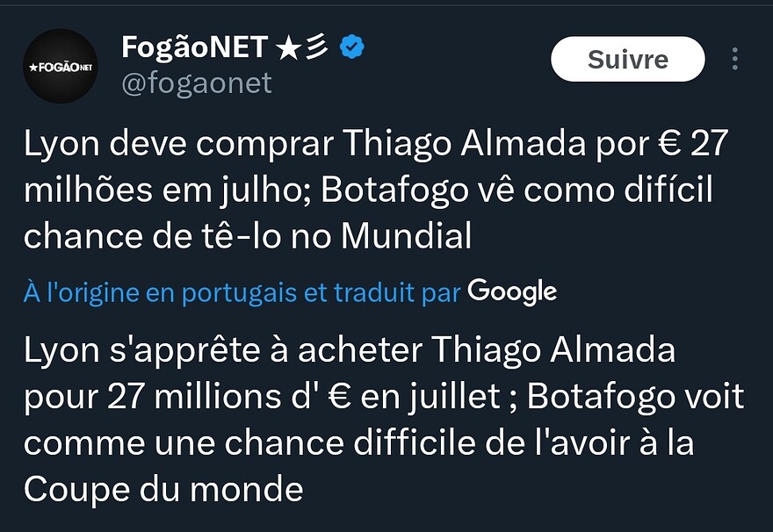
Task: Click the striped symbol after the star
Action: tap(317, 47)
